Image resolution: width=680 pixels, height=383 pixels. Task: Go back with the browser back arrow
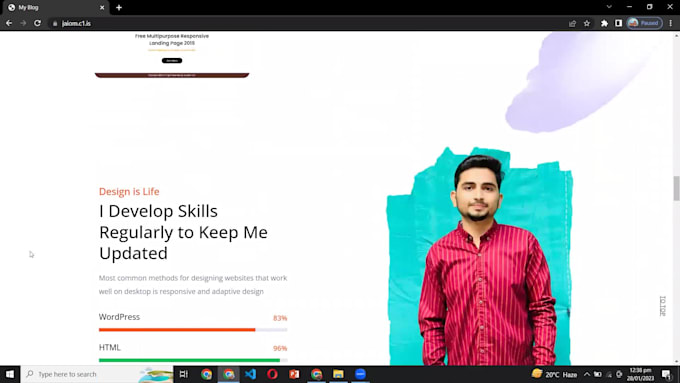9,23
